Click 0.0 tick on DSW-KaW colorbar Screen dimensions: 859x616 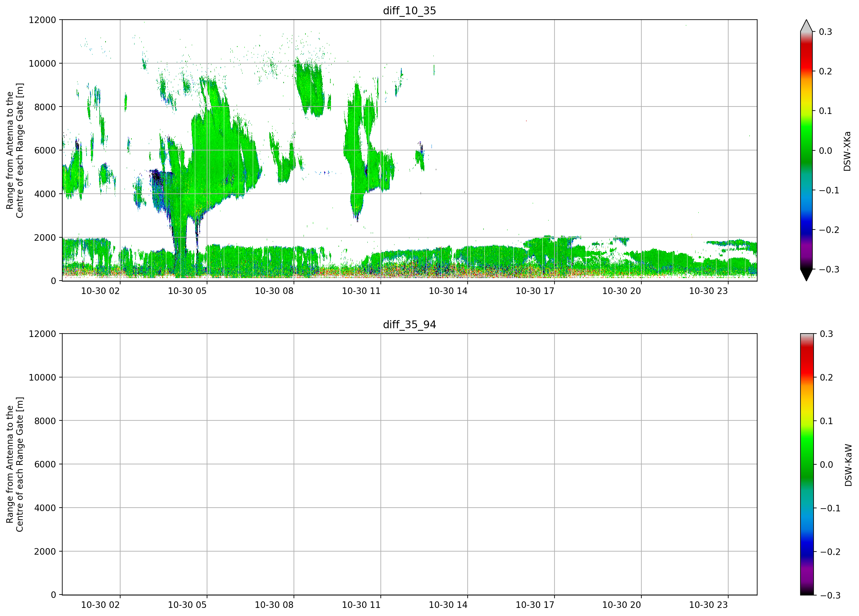click(826, 464)
